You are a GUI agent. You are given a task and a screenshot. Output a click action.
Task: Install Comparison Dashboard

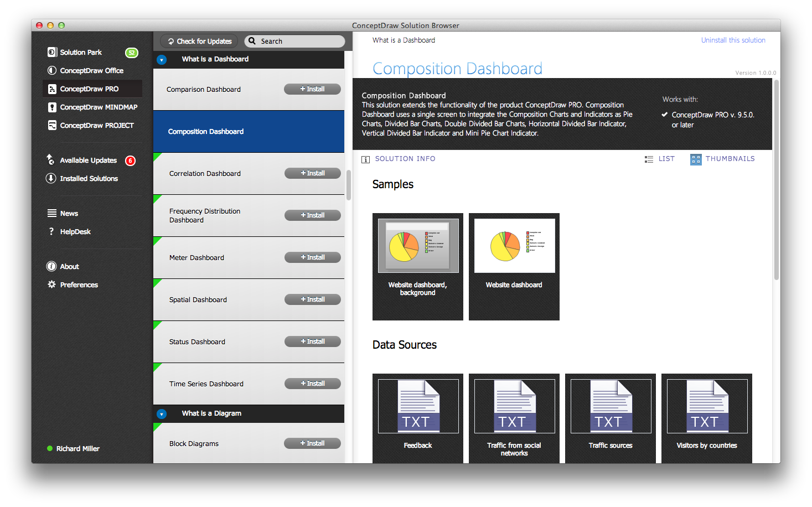pos(312,89)
